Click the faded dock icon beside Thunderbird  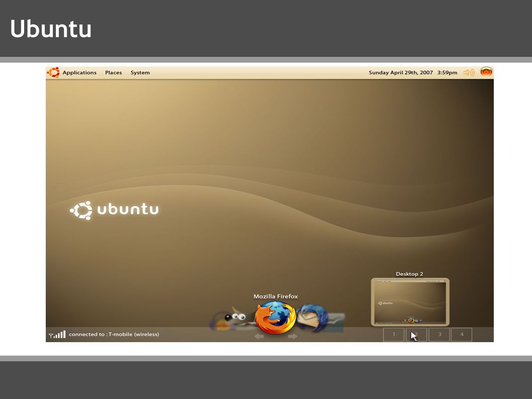[336, 322]
